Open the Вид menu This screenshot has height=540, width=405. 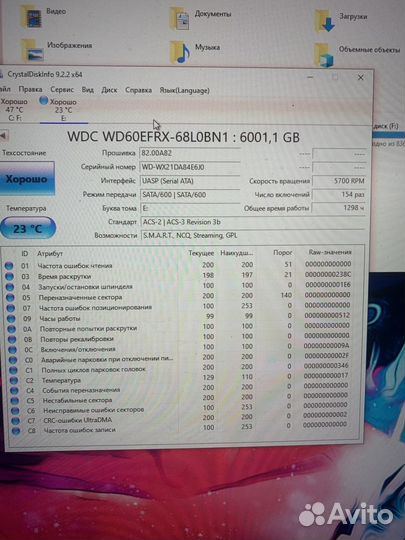tap(87, 90)
